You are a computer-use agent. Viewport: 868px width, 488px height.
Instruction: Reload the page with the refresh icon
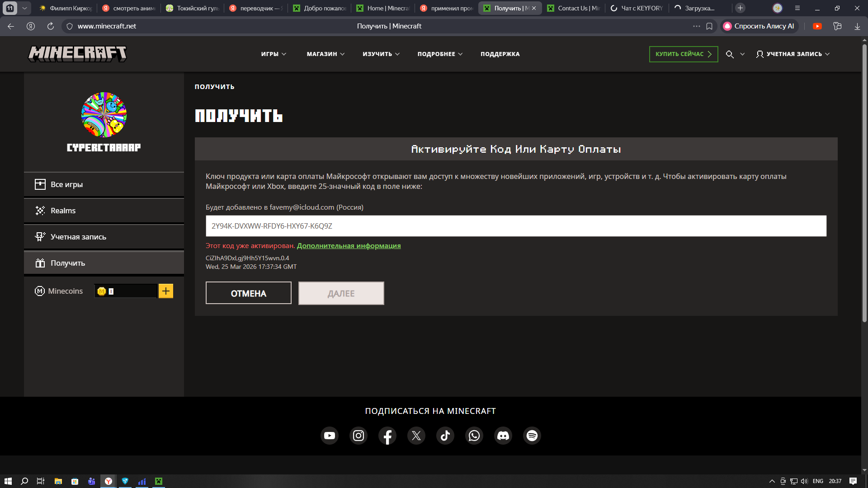click(x=51, y=26)
